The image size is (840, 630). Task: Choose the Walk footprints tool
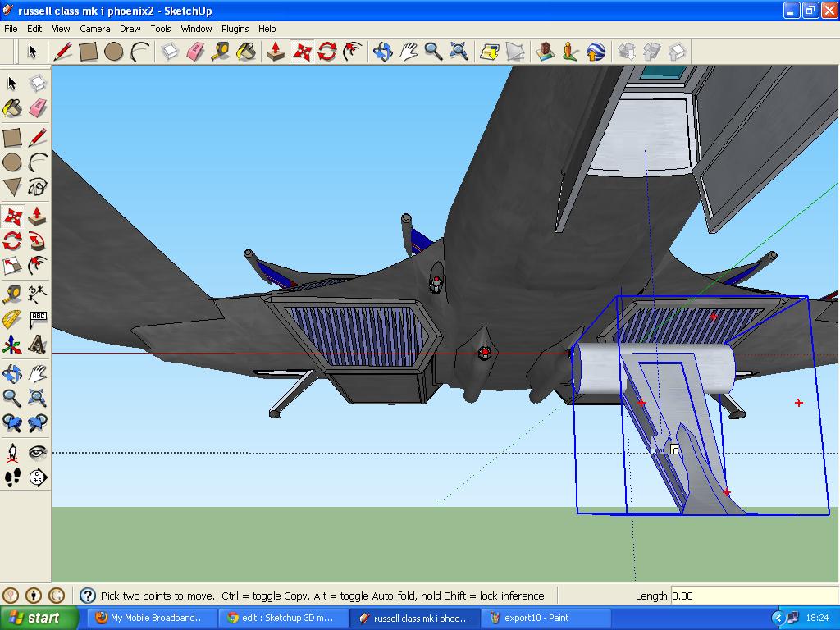(x=12, y=477)
